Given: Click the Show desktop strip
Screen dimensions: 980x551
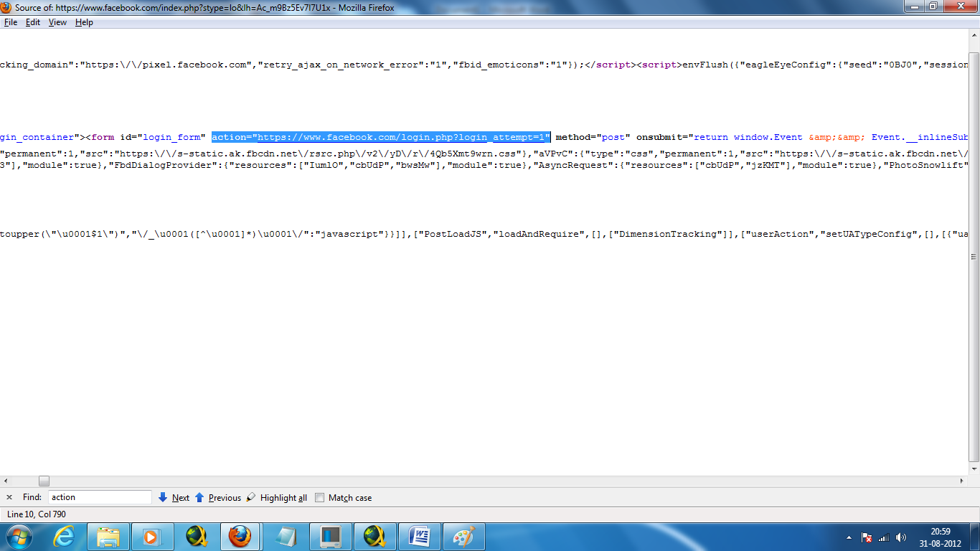Looking at the screenshot, I should [x=975, y=537].
